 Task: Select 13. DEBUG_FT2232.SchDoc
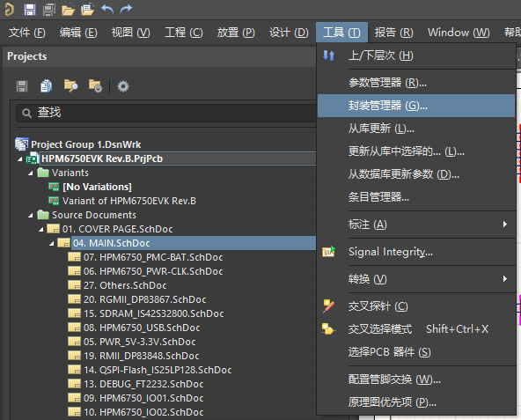click(x=143, y=384)
